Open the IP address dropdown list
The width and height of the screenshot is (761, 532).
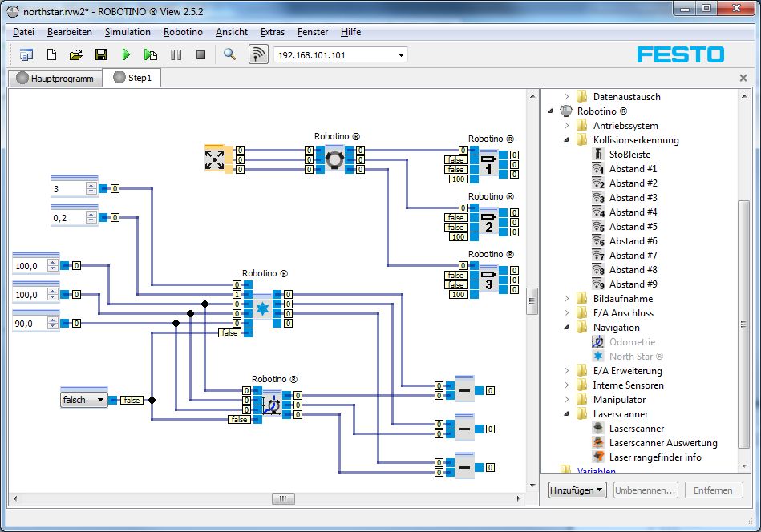click(401, 55)
